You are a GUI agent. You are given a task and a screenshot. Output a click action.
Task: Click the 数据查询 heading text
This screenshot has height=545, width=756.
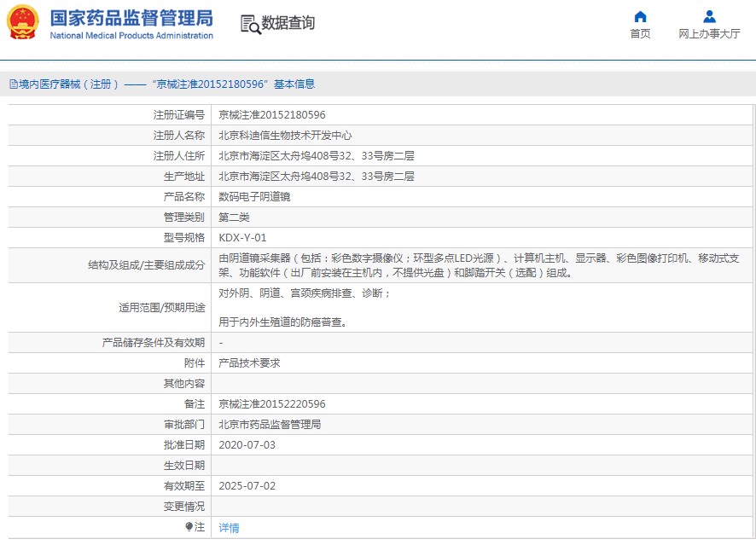288,23
